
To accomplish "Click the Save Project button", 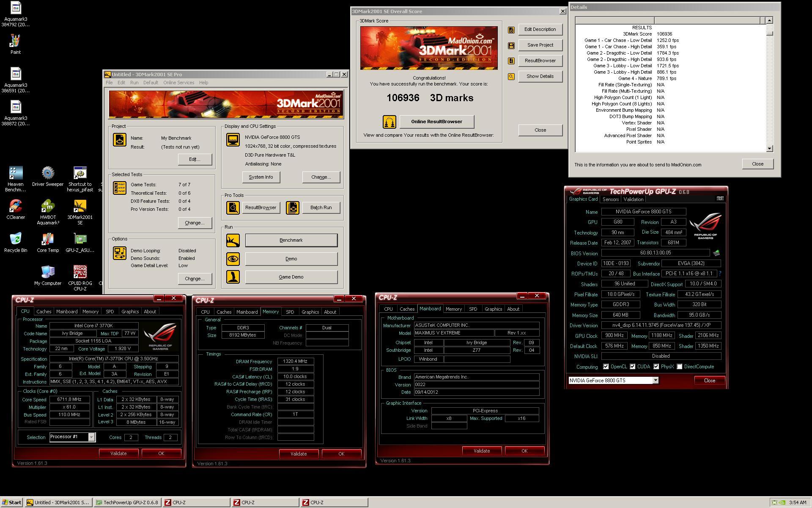I will click(x=540, y=45).
